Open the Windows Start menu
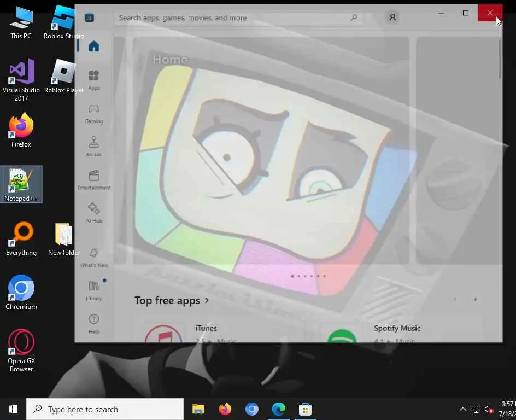Viewport: 516px width, 420px height. coord(13,409)
